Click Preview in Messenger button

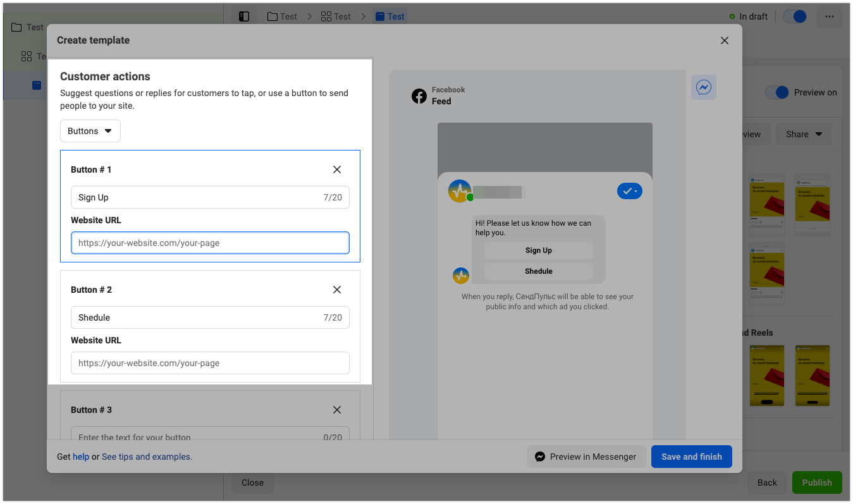[x=586, y=457]
